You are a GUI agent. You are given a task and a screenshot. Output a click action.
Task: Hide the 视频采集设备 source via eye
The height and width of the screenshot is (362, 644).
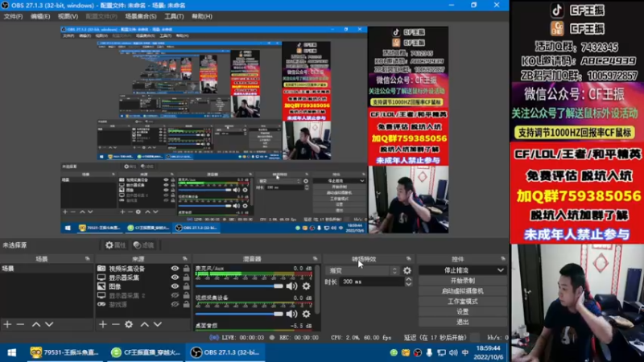[x=175, y=269]
